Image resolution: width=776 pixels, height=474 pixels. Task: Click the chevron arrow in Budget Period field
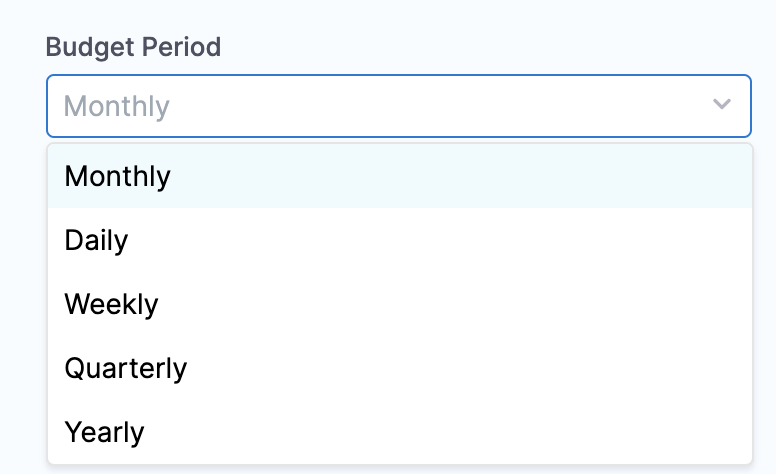click(x=722, y=104)
